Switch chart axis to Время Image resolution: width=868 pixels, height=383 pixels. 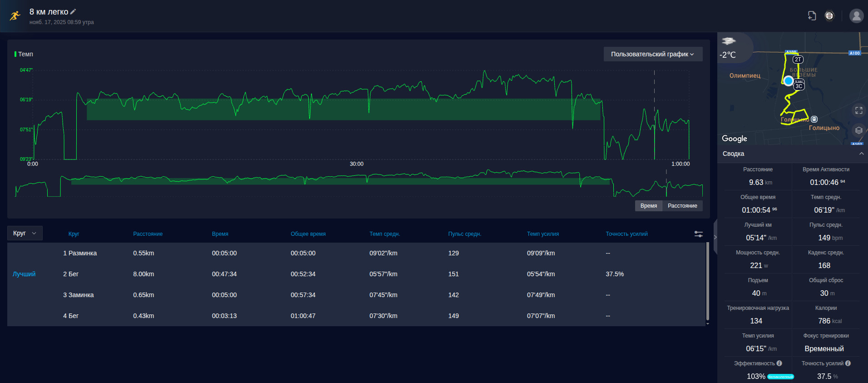[x=649, y=206]
